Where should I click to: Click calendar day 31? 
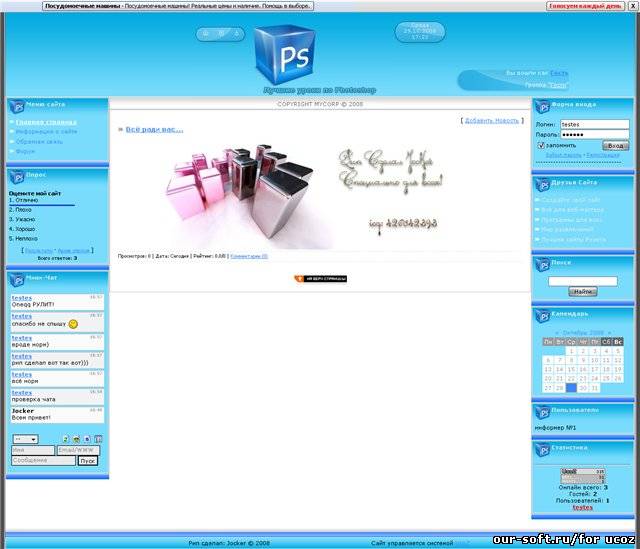click(595, 388)
